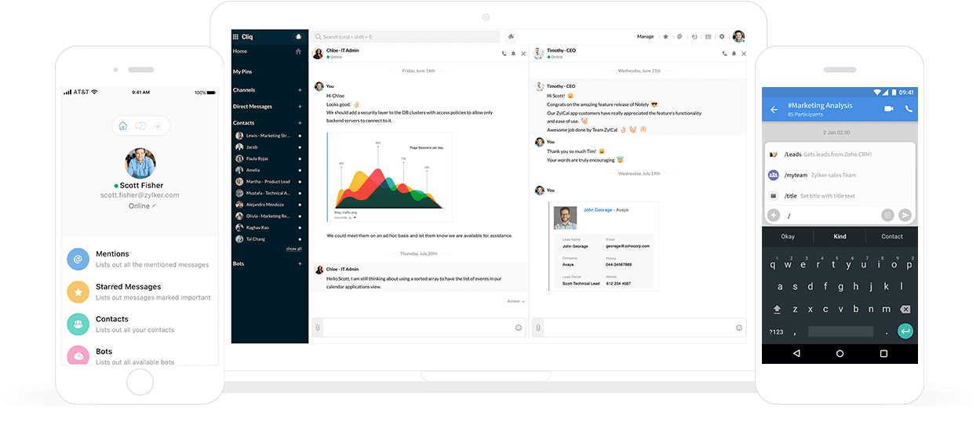Screen dimensions: 980x447
Task: Go back from #Marketing Analysis chat
Action: point(774,110)
